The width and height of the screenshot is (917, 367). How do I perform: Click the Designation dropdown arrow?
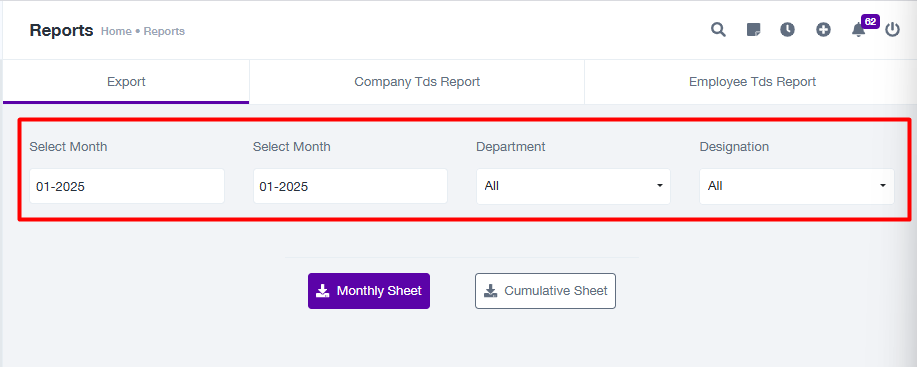tap(882, 186)
